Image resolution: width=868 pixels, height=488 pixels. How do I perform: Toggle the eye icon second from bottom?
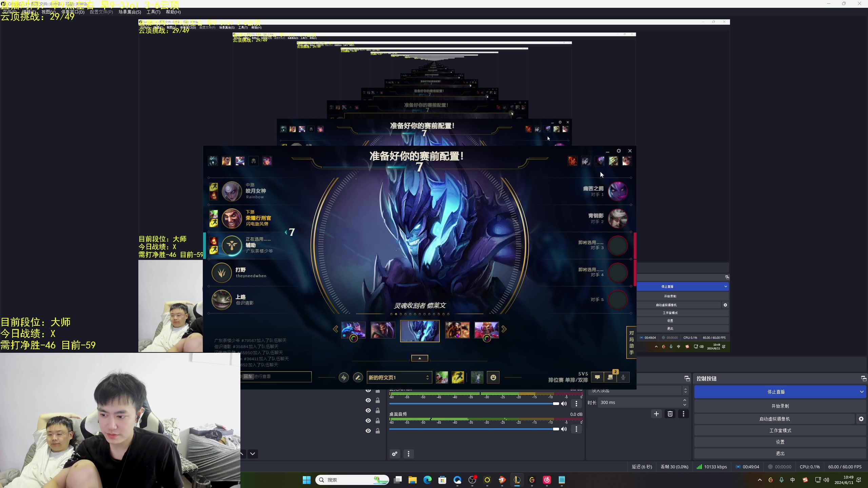coord(368,421)
